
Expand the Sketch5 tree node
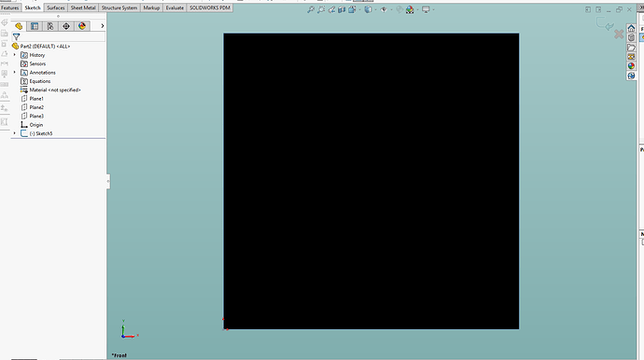[x=15, y=133]
